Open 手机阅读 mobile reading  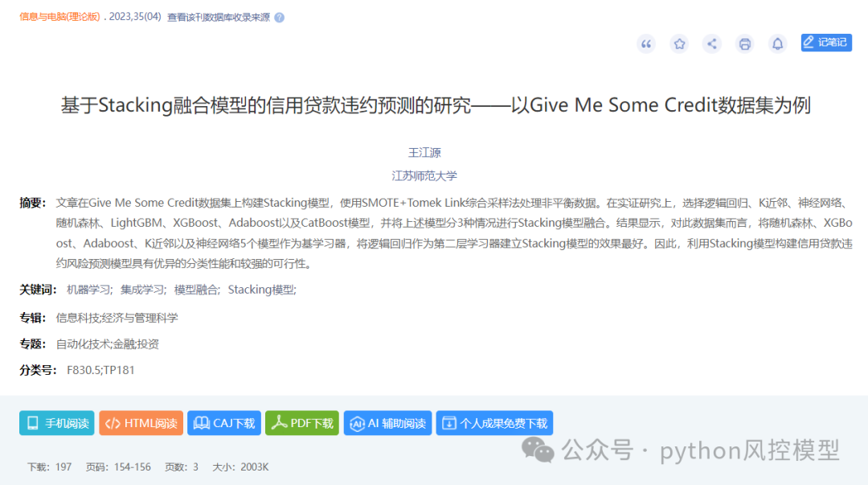click(57, 424)
